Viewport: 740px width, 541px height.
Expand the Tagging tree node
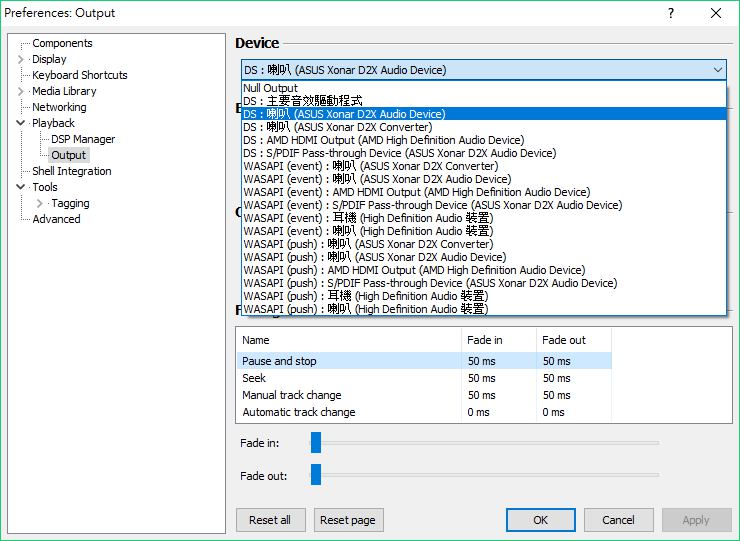(x=40, y=203)
